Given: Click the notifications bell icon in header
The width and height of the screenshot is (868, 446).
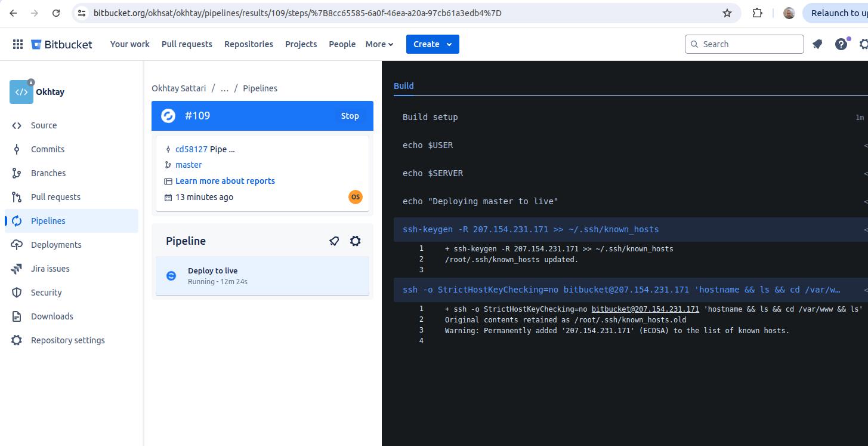Looking at the screenshot, I should tap(817, 44).
